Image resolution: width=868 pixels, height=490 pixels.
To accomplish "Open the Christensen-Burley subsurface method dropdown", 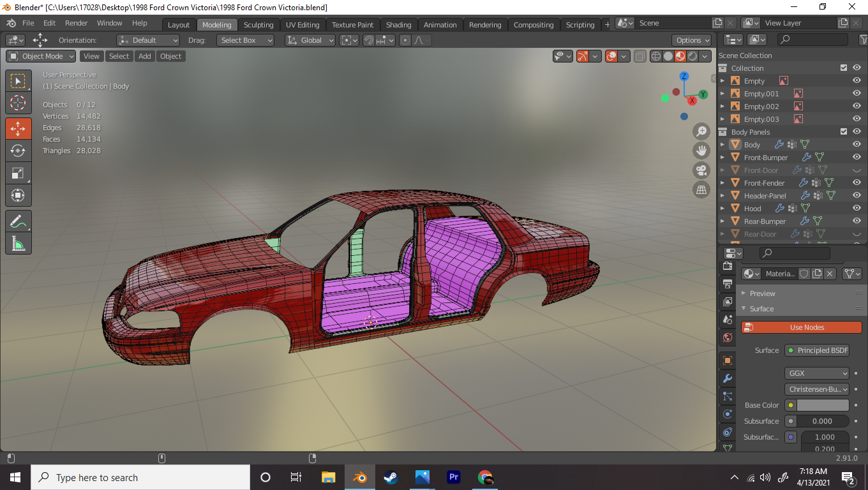I will 817,389.
